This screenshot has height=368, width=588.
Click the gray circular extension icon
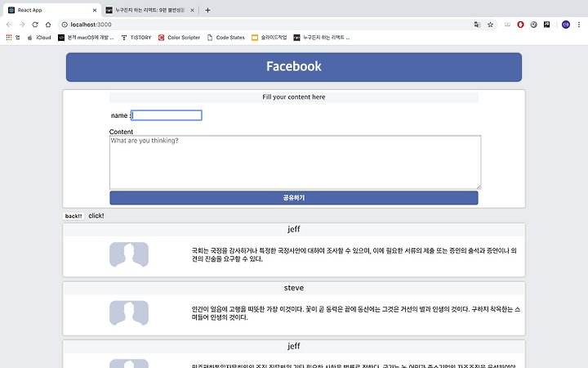click(533, 25)
